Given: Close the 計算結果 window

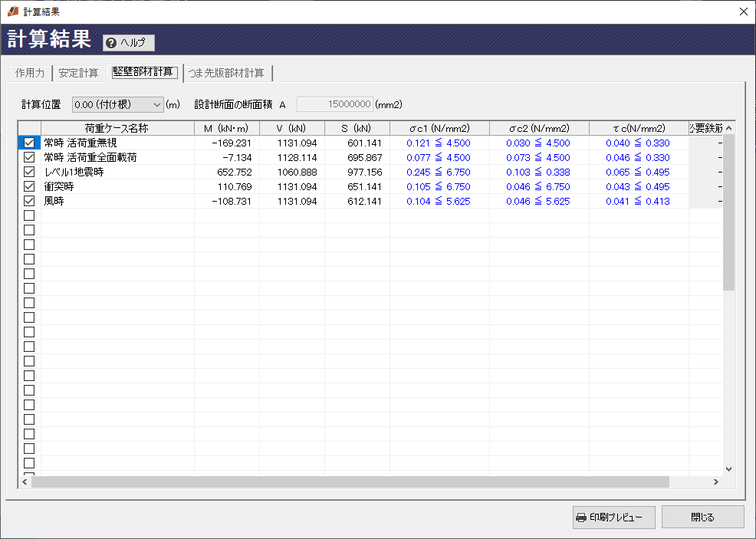Looking at the screenshot, I should point(744,12).
